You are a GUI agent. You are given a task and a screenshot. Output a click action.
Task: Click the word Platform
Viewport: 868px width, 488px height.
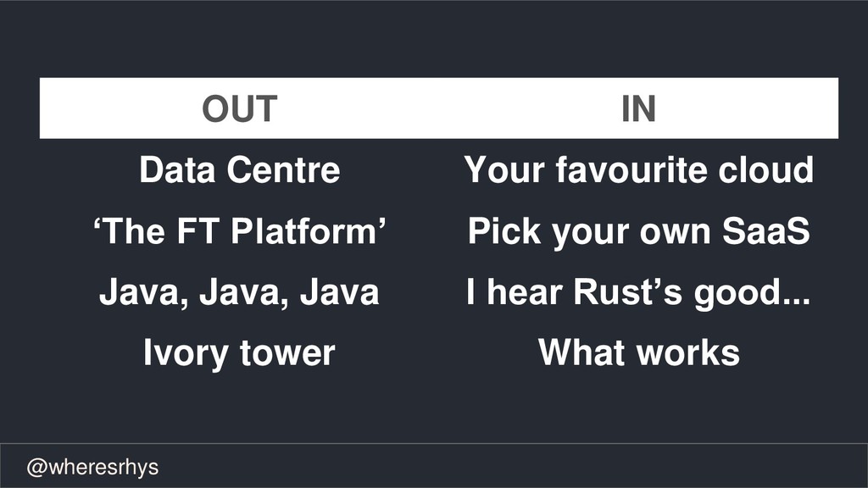(303, 230)
